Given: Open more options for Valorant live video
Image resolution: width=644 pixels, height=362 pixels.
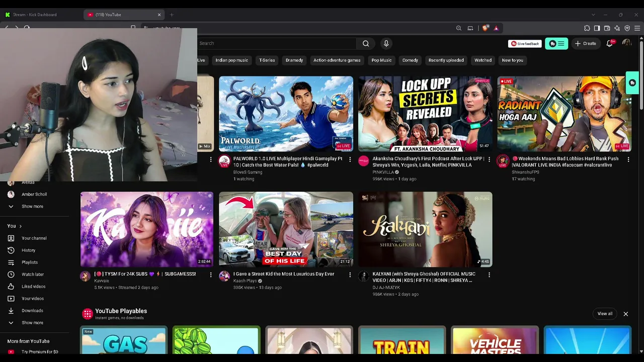Looking at the screenshot, I should [x=628, y=159].
